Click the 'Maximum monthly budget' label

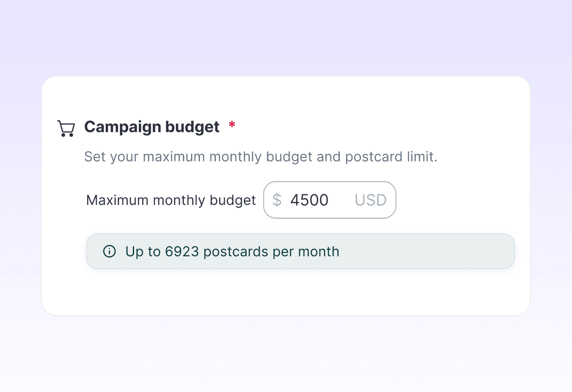coord(171,200)
